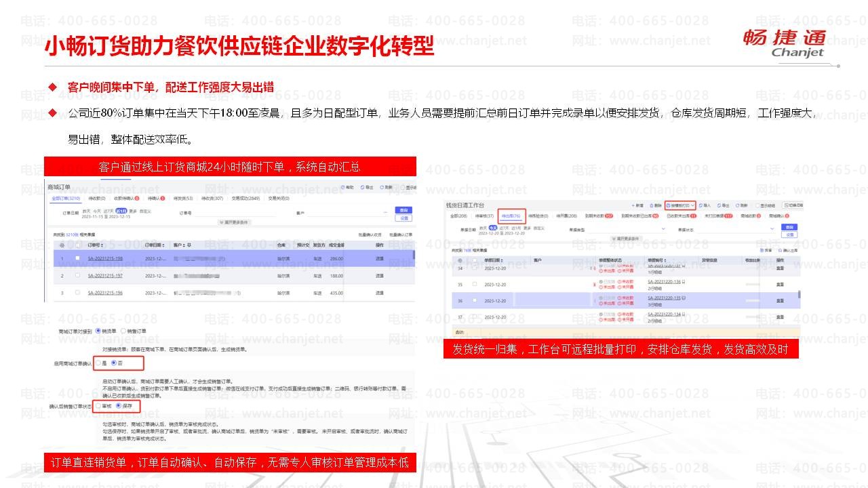Click the 设置 button in the workbench
The image size is (868, 488).
789,235
